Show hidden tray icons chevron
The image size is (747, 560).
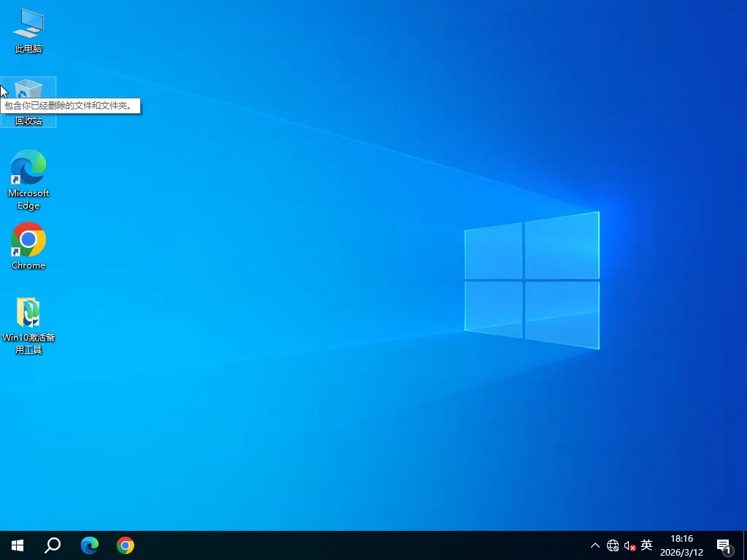coord(595,545)
